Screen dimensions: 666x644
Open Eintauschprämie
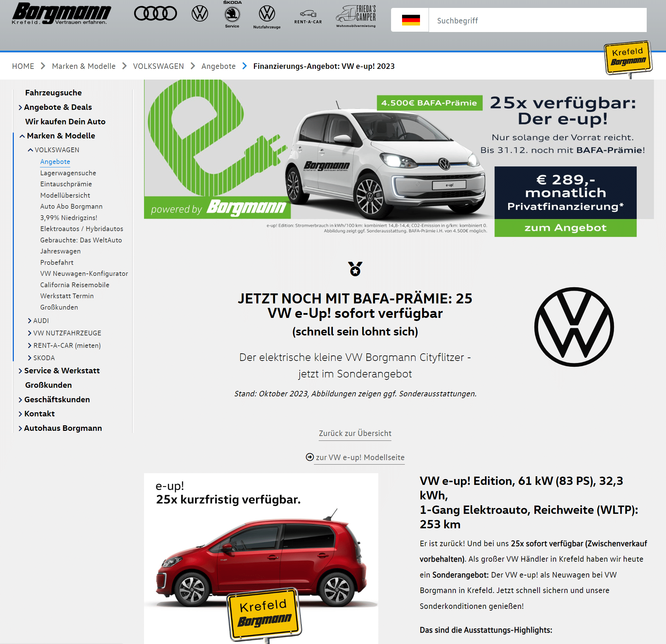[66, 184]
